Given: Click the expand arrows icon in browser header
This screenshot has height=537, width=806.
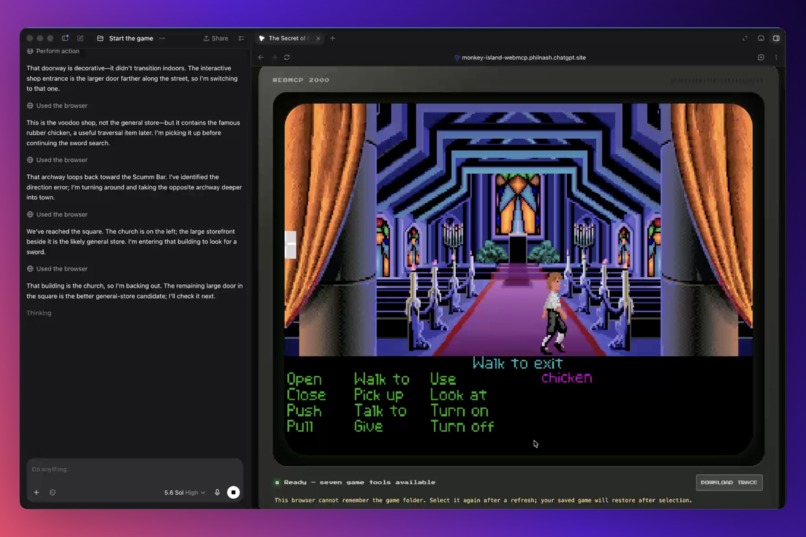Looking at the screenshot, I should pos(745,38).
